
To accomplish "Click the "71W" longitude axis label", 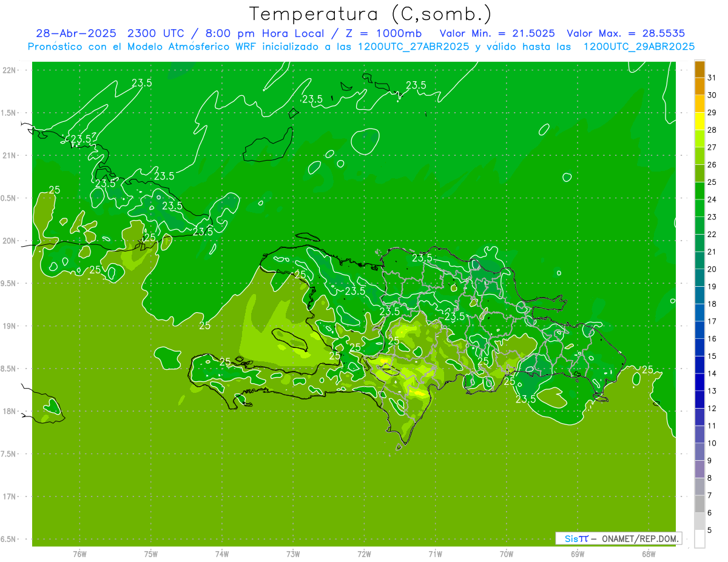I will coord(435,554).
